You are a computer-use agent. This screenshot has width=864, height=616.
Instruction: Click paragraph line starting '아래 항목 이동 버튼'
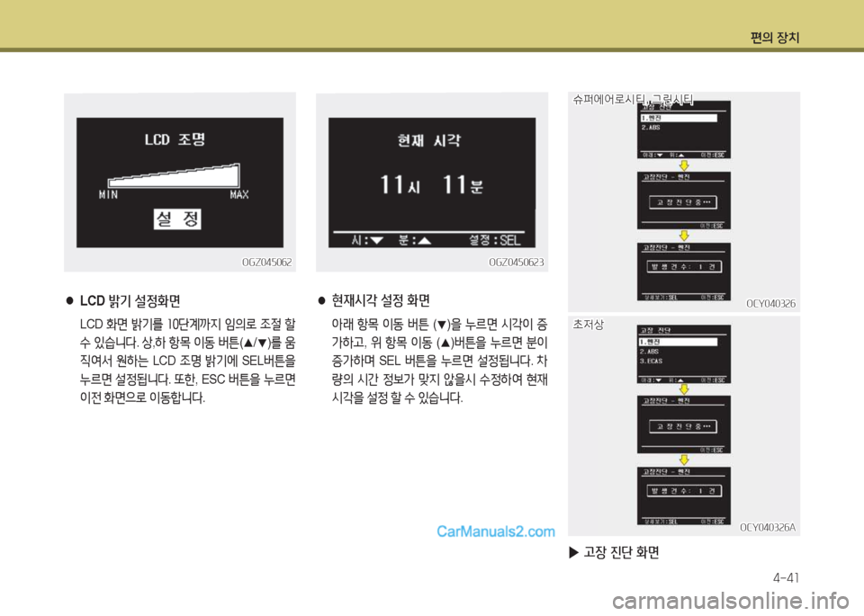point(440,325)
